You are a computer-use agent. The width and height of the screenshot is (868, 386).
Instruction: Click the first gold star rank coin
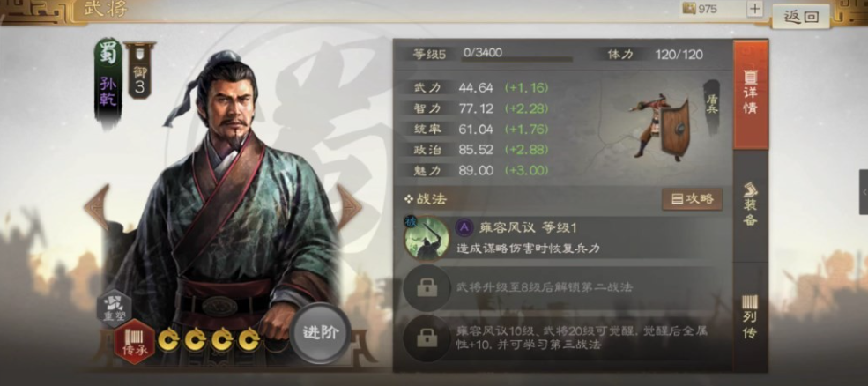pos(168,340)
